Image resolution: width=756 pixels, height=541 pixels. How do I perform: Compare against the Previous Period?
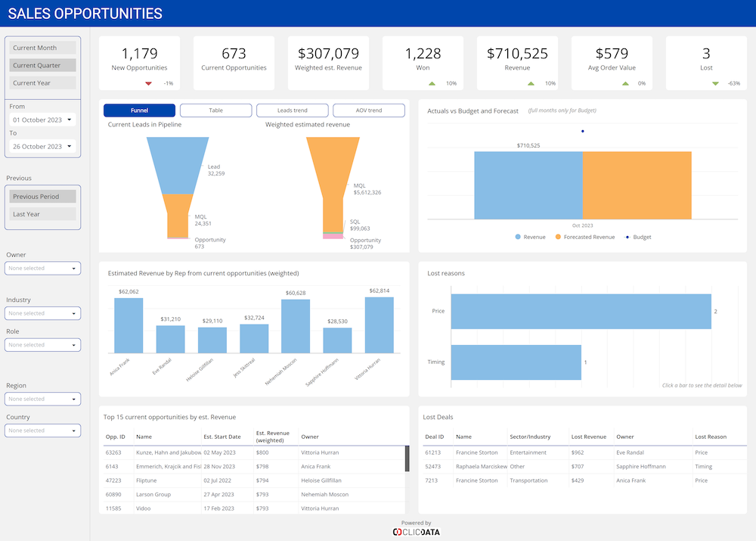coord(42,197)
